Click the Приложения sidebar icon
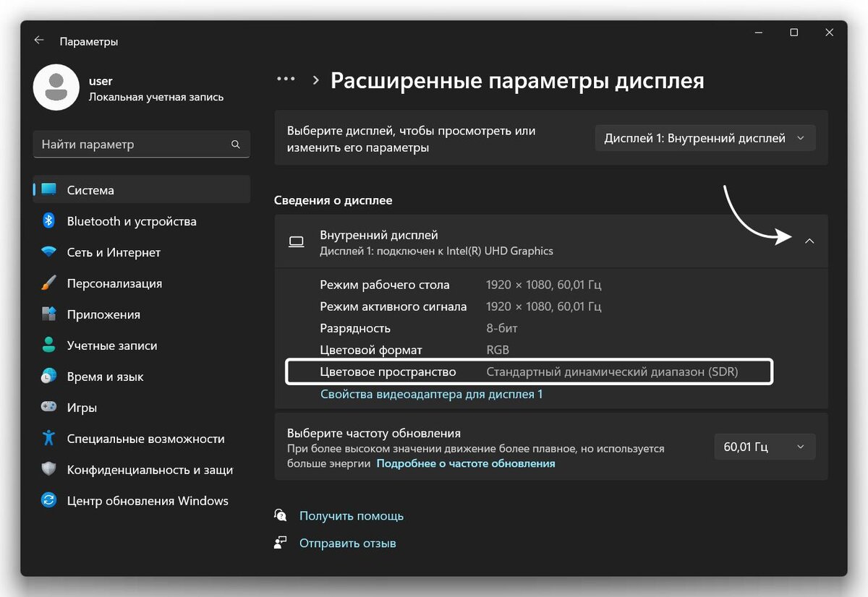This screenshot has height=597, width=868. 48,314
